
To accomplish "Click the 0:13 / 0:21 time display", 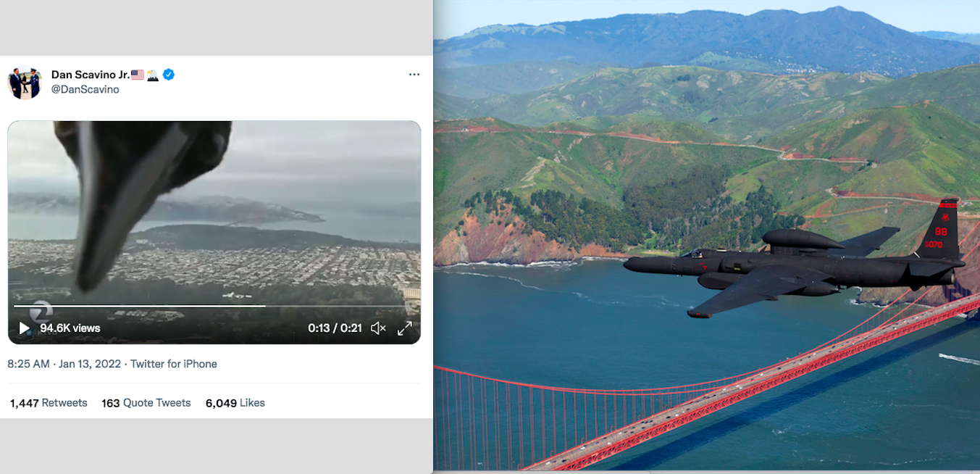I will [335, 328].
